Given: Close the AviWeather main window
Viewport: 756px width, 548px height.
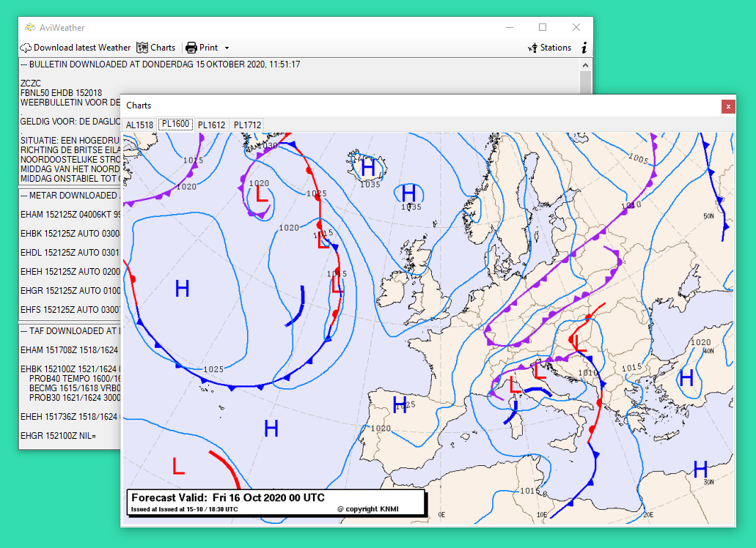Looking at the screenshot, I should point(576,28).
